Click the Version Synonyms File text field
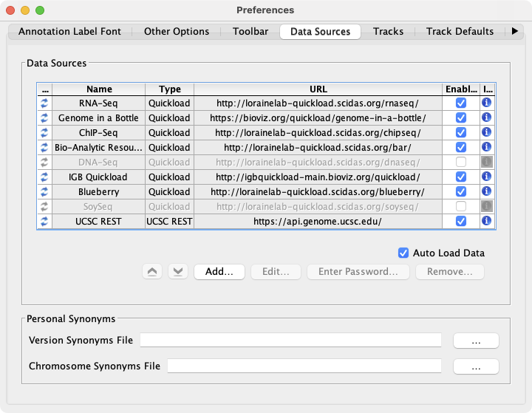This screenshot has width=532, height=413. tap(290, 341)
